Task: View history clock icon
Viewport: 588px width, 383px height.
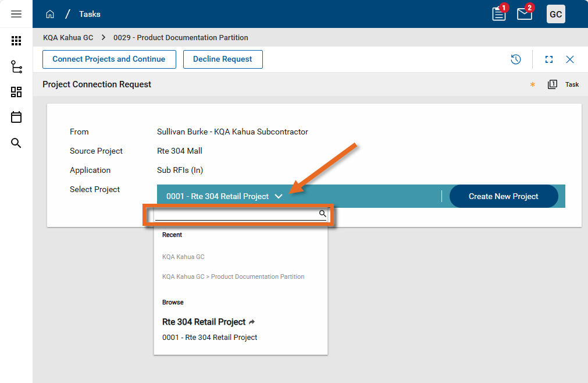Action: point(515,59)
